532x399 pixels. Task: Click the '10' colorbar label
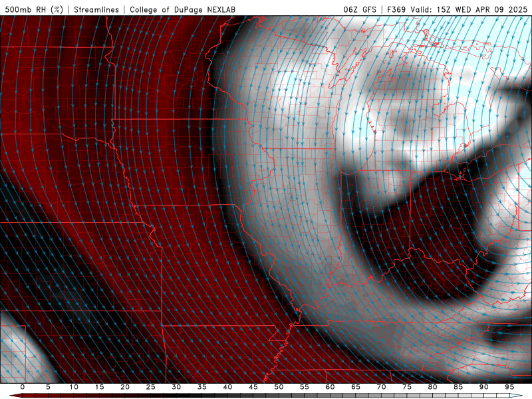pyautogui.click(x=74, y=387)
